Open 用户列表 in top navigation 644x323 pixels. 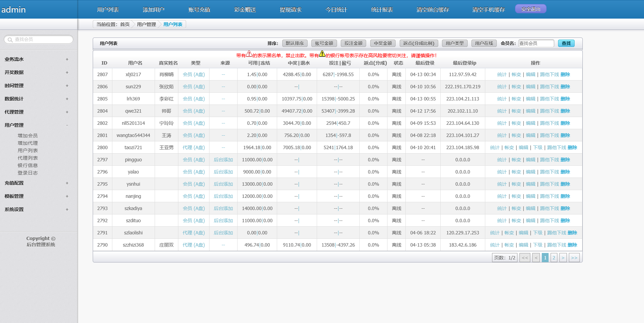click(108, 10)
